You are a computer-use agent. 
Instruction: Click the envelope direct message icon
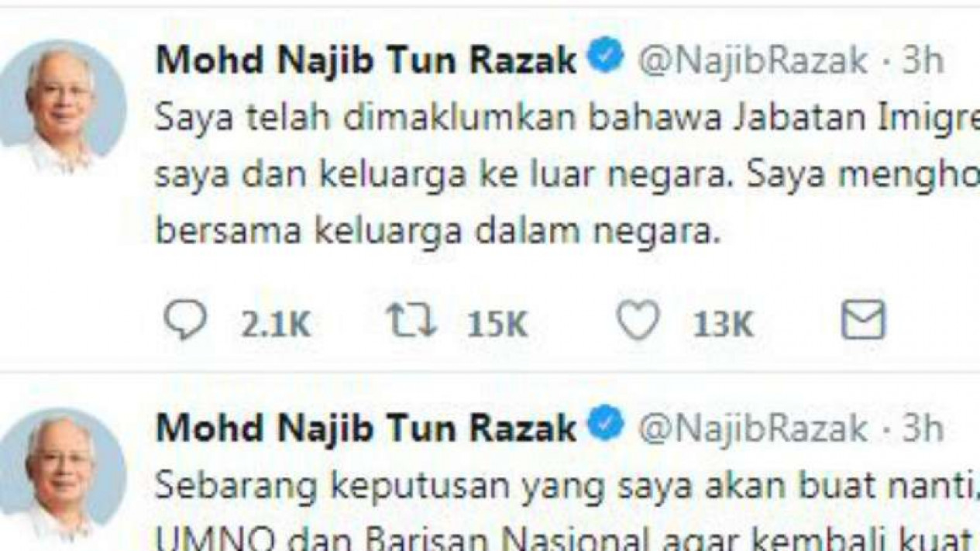[863, 321]
